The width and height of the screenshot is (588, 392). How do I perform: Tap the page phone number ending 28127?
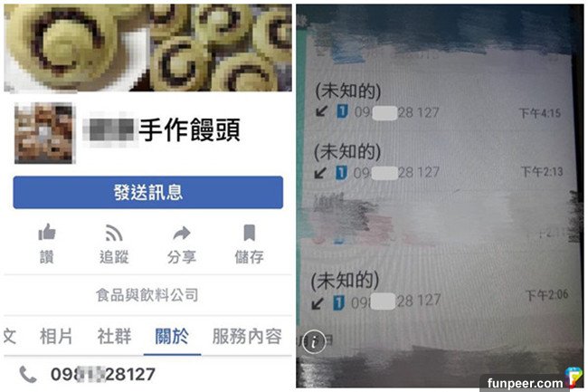103,375
